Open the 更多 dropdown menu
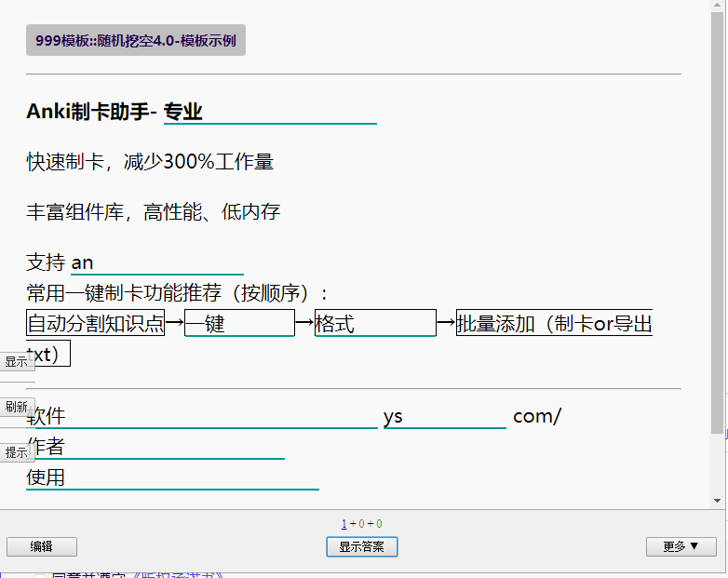This screenshot has width=728, height=578. (681, 546)
